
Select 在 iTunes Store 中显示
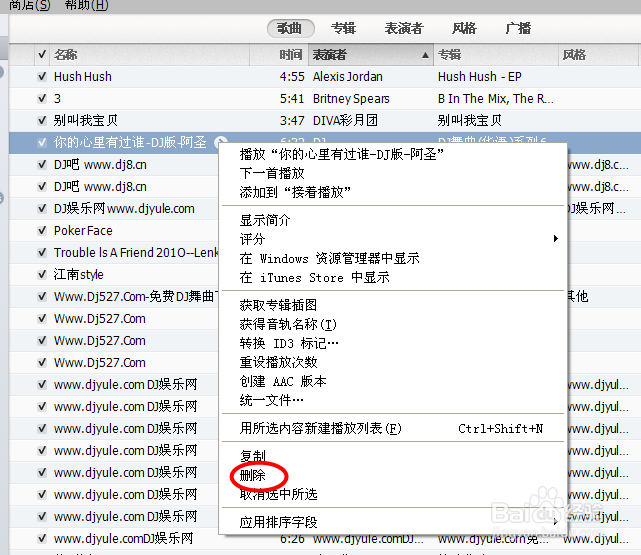point(314,278)
